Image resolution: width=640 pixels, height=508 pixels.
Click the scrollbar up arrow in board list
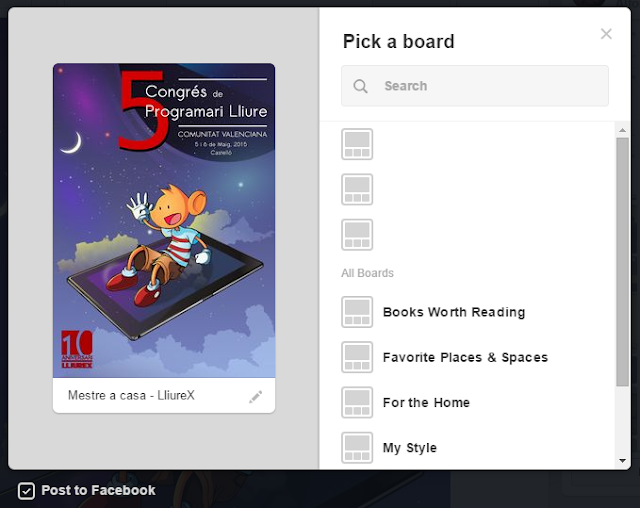[x=622, y=130]
